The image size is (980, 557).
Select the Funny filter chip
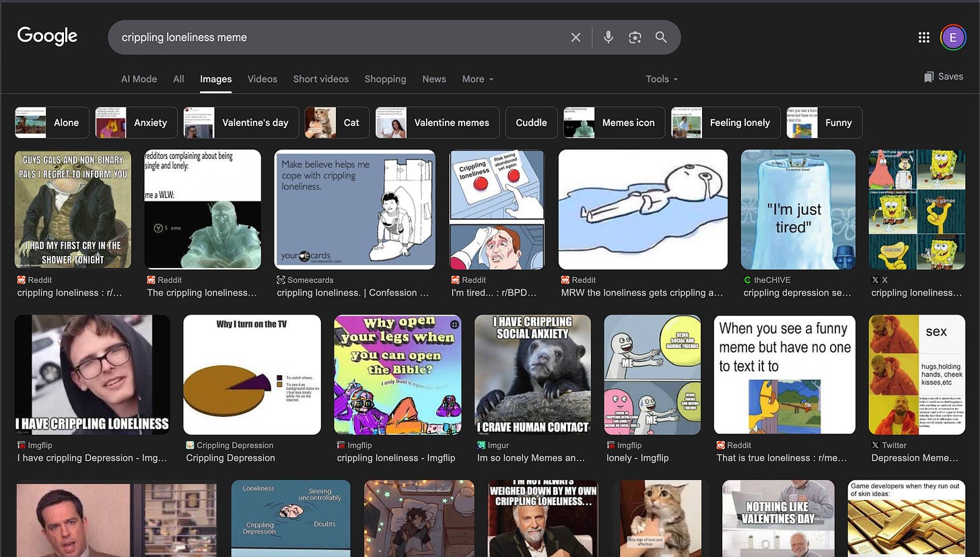coord(825,123)
